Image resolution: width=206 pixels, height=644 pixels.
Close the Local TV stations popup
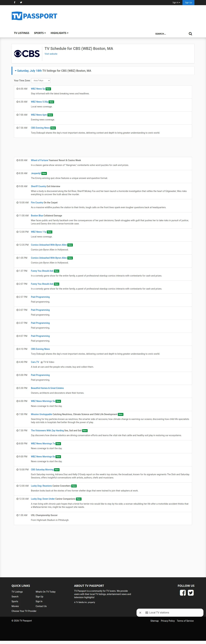coord(140,613)
